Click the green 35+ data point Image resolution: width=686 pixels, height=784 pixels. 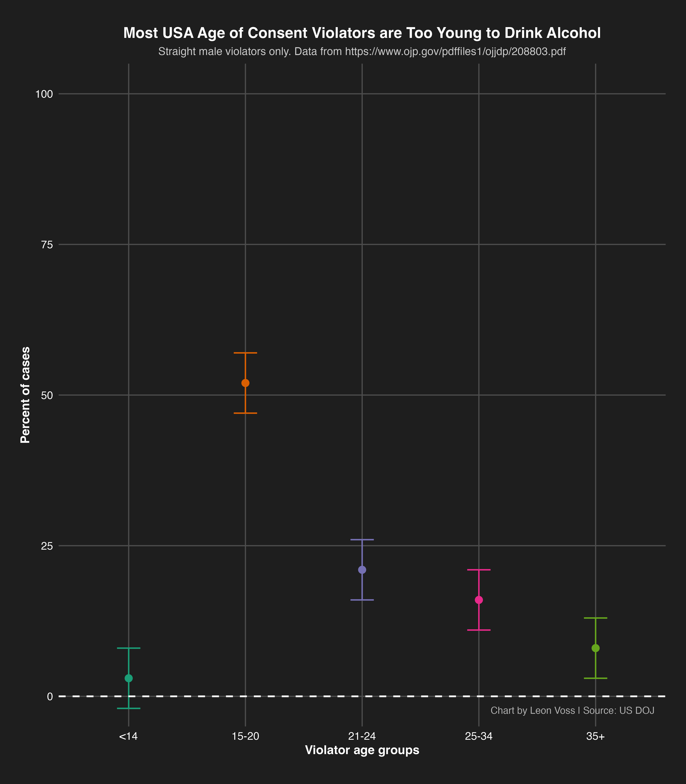[x=596, y=648]
